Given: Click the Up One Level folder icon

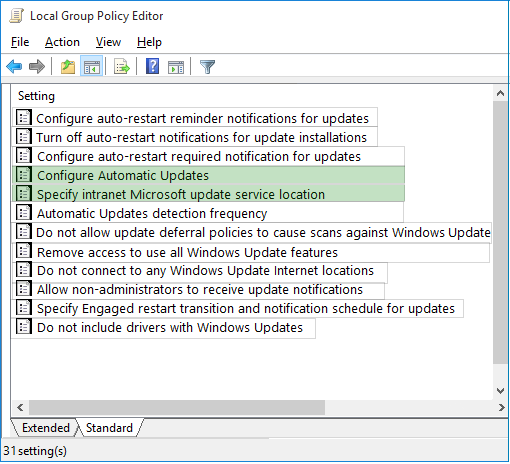Looking at the screenshot, I should [x=68, y=67].
